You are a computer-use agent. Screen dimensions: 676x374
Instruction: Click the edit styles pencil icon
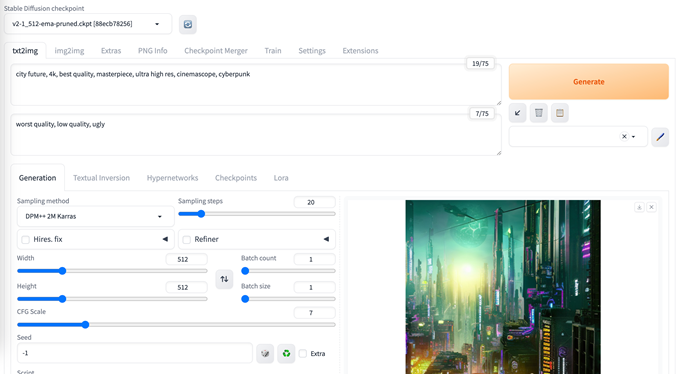coord(660,137)
